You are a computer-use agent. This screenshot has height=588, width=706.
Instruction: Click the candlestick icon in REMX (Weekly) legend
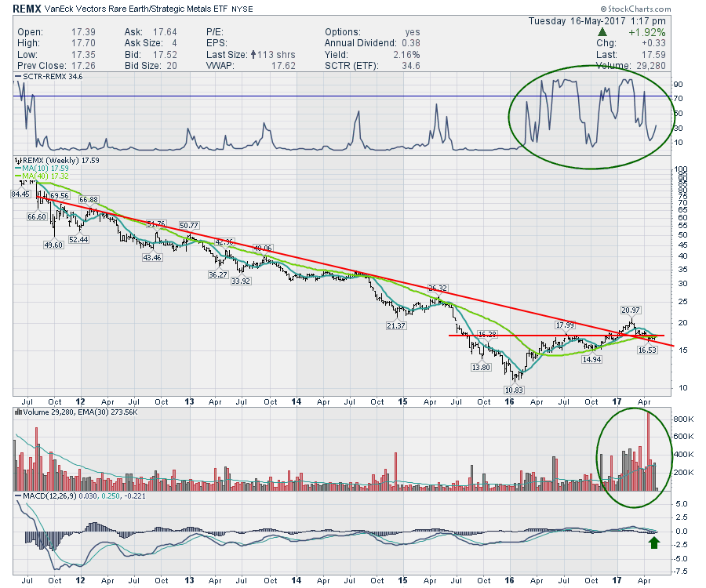click(18, 161)
